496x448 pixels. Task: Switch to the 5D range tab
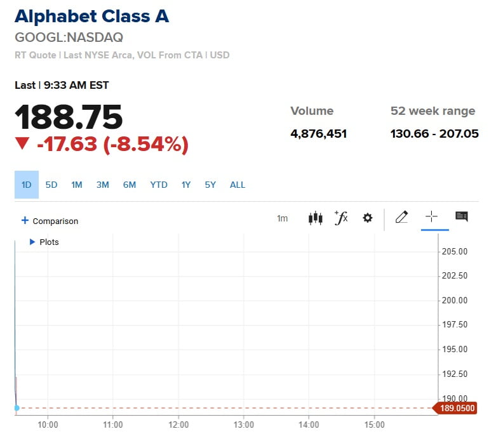tap(51, 185)
